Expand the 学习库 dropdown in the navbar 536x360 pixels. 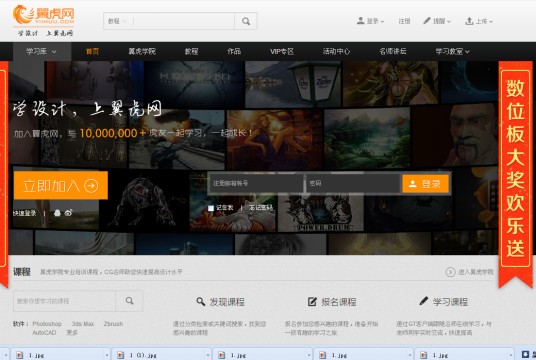pyautogui.click(x=42, y=51)
